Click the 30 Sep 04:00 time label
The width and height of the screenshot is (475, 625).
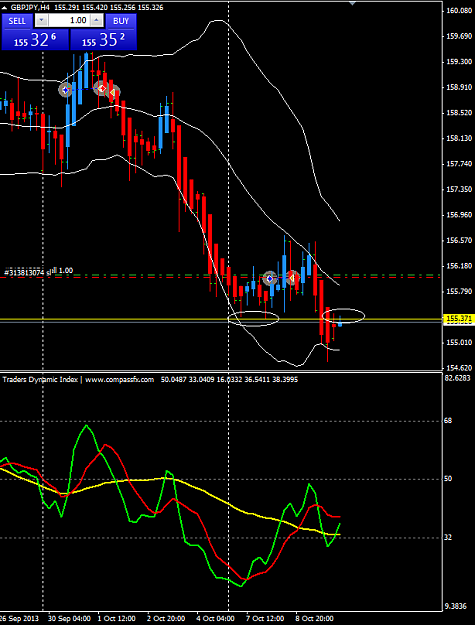point(69,618)
